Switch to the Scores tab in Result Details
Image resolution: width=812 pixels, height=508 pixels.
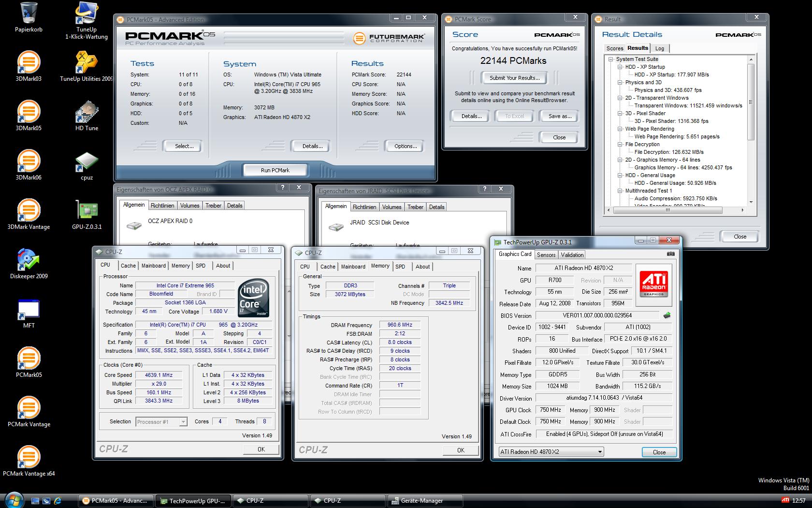(x=615, y=48)
